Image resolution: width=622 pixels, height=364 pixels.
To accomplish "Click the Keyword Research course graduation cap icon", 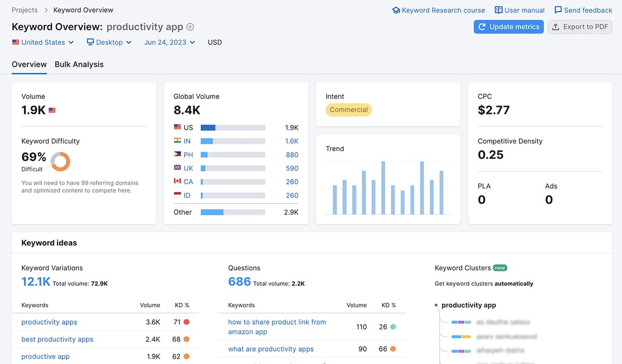I will (x=396, y=10).
